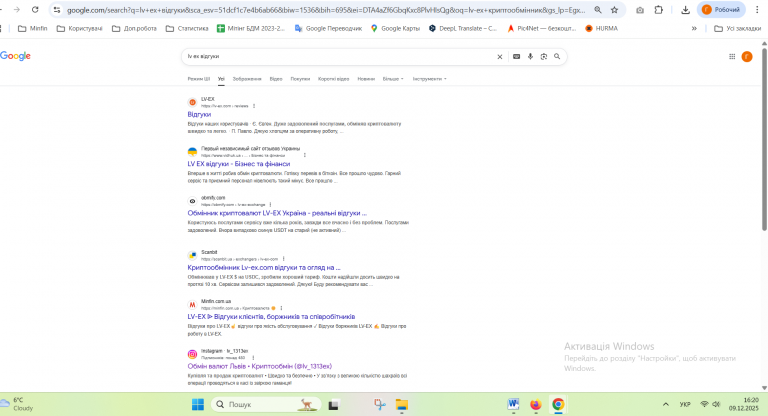Open the Google Карты bookmark
768x416 pixels.
[x=395, y=28]
